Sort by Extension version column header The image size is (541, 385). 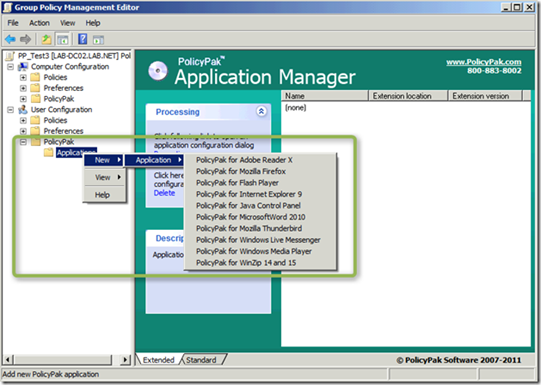(x=485, y=96)
